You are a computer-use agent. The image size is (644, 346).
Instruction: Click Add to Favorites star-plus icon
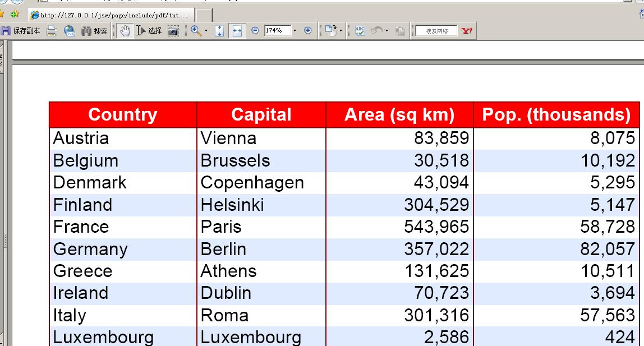click(15, 15)
